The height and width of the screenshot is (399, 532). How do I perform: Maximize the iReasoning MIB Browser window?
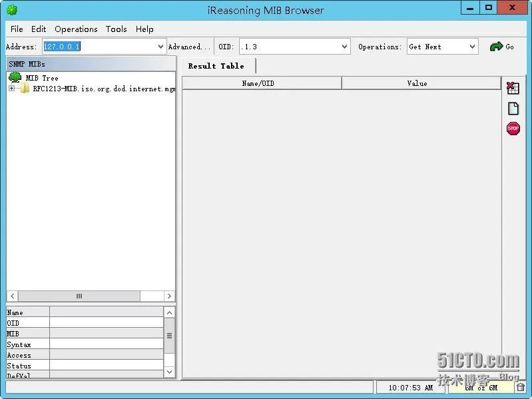pyautogui.click(x=489, y=8)
